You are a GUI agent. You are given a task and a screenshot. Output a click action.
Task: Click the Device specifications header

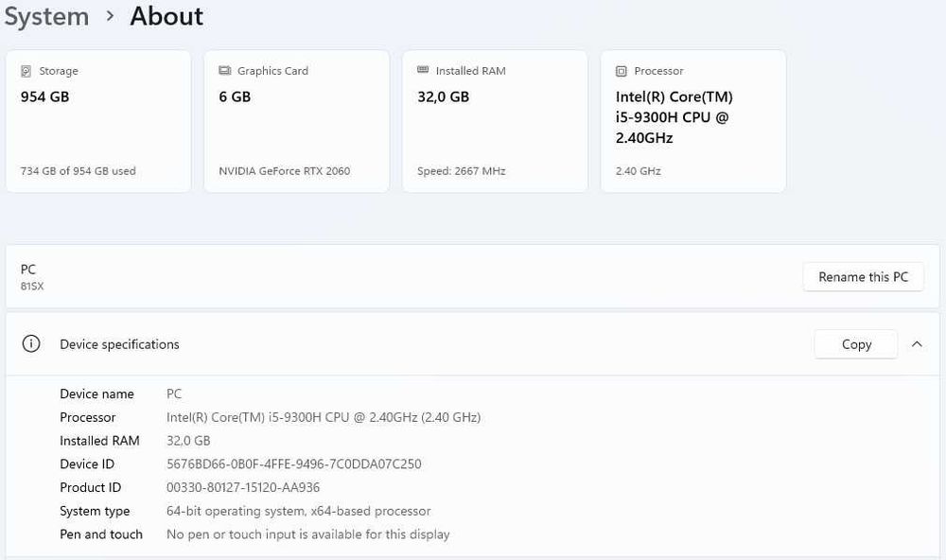(119, 344)
